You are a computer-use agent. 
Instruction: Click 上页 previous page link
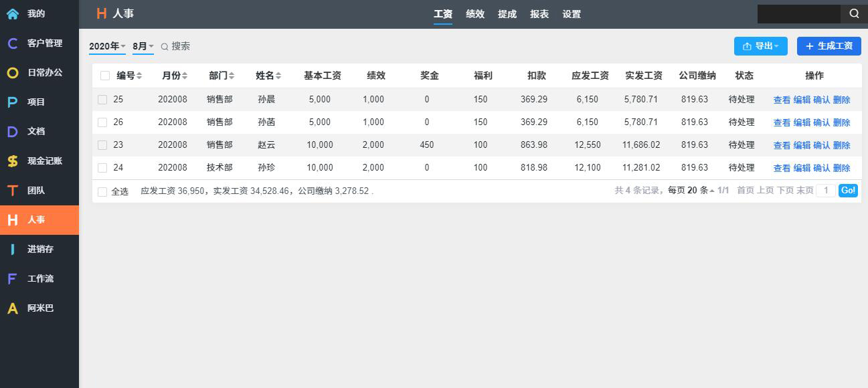point(765,191)
